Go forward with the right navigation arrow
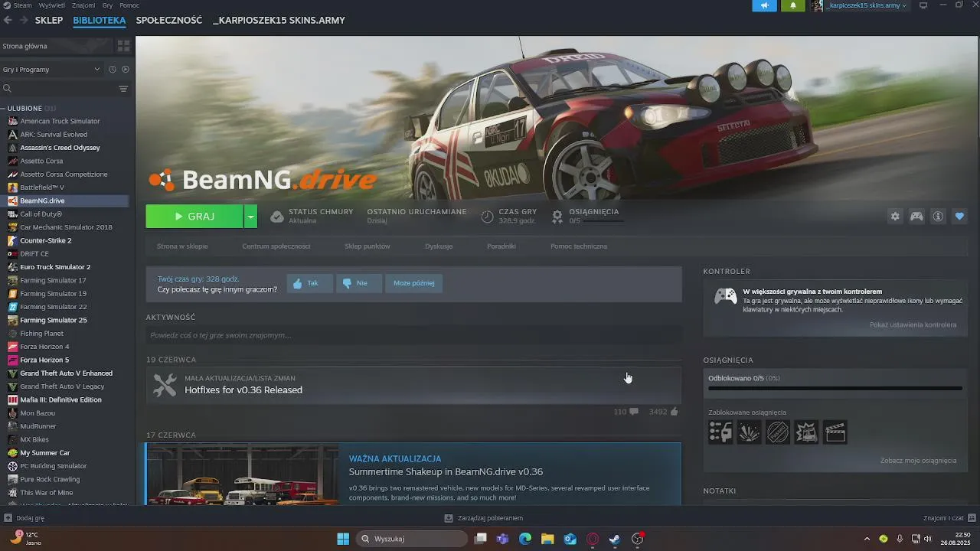The width and height of the screenshot is (980, 551). coord(22,20)
